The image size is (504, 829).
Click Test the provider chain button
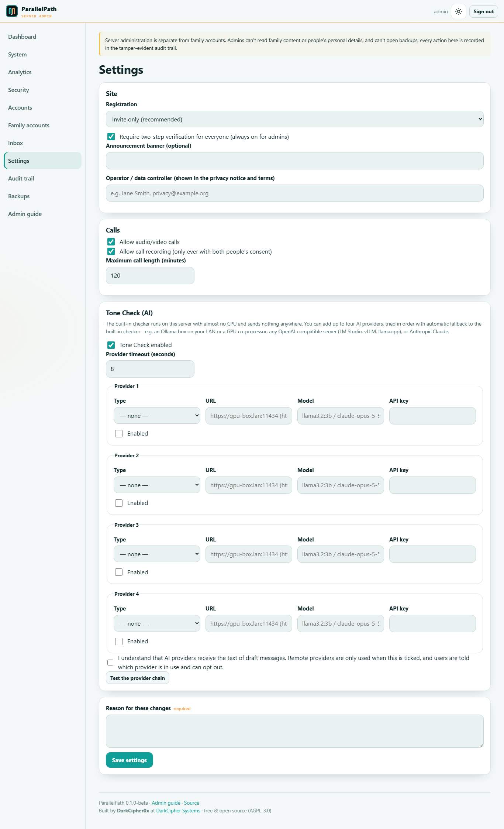click(138, 678)
